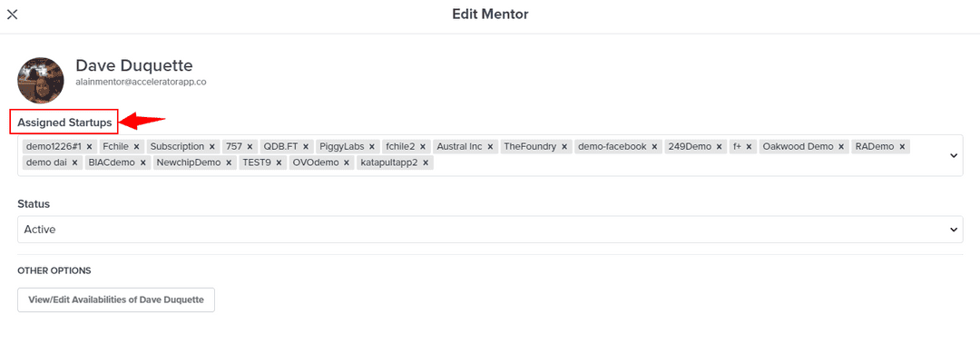
Task: Open the Status dropdown showing Active
Action: (490, 230)
